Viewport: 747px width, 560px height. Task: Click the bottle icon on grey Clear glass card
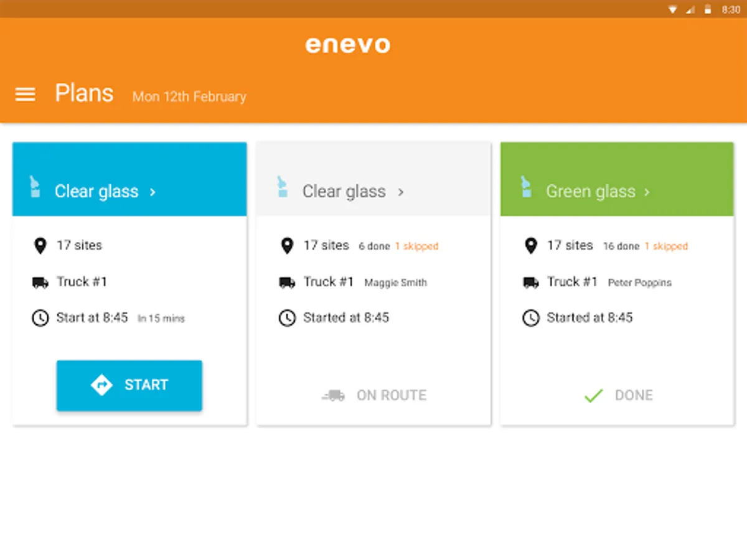coord(282,187)
